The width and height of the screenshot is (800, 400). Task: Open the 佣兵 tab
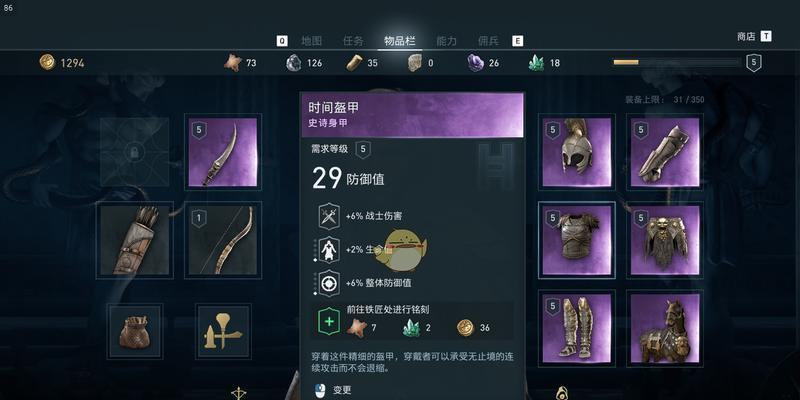(488, 41)
